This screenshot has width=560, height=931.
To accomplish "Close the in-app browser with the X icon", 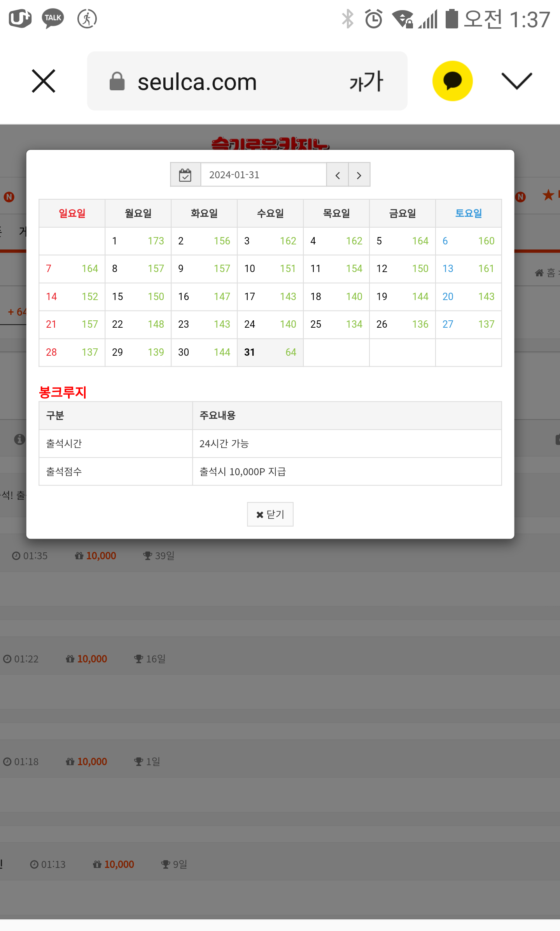I will pos(44,81).
